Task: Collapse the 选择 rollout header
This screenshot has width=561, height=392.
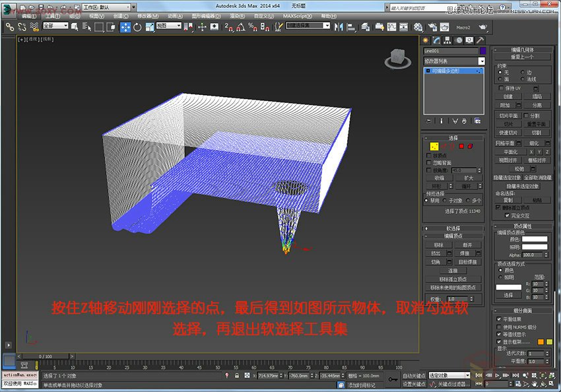Action: click(x=426, y=138)
